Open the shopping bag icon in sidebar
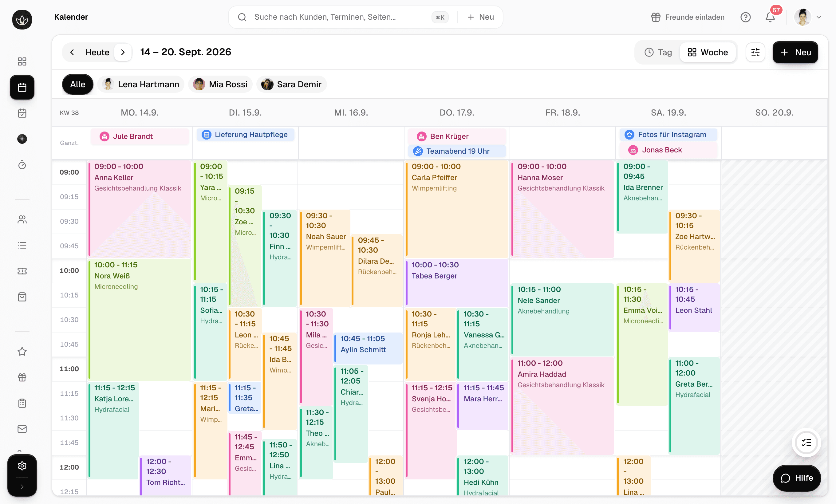 pyautogui.click(x=22, y=297)
